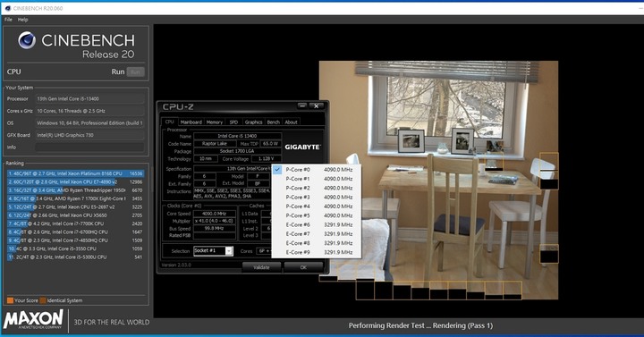Open the Bench tab in CPU-Z
The width and height of the screenshot is (644, 337).
(x=273, y=122)
